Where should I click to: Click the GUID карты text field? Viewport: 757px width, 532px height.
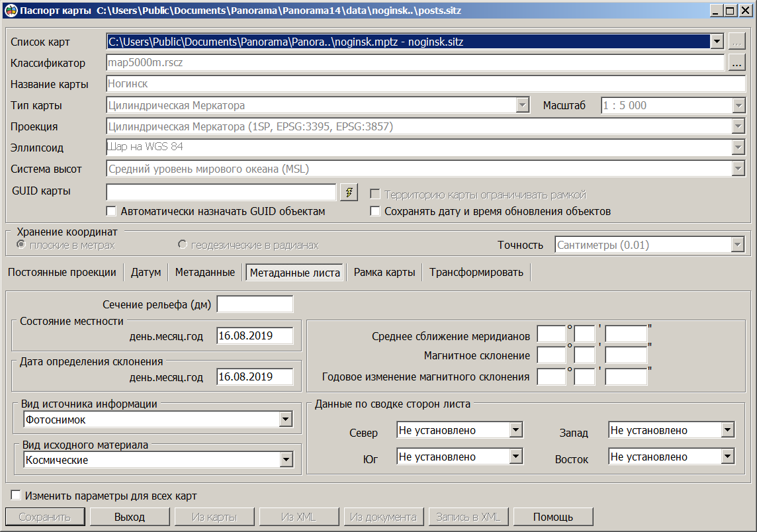pos(220,192)
